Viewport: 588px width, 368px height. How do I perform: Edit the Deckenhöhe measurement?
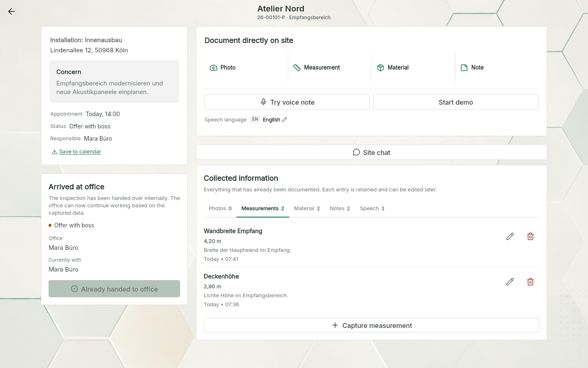(x=510, y=282)
